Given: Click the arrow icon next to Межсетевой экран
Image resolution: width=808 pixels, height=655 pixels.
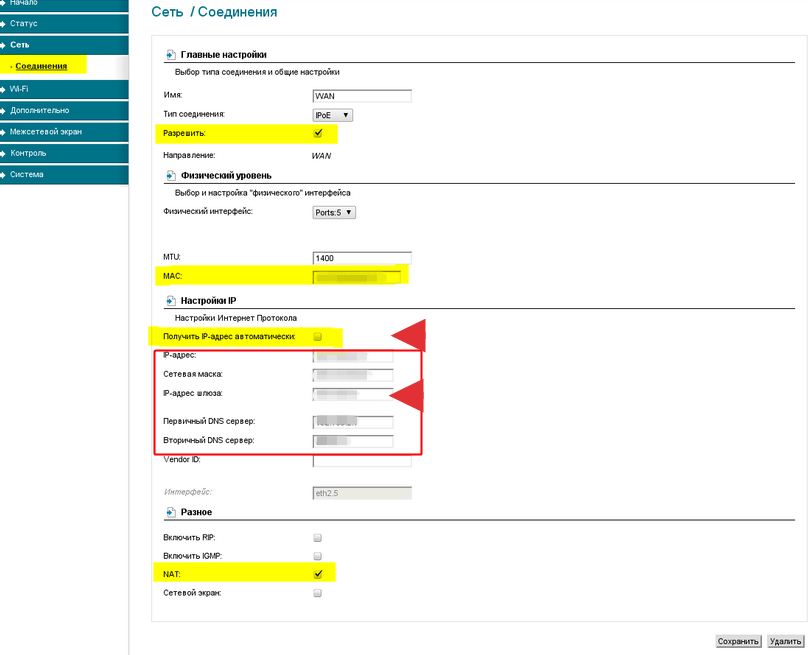Looking at the screenshot, I should 4,132.
